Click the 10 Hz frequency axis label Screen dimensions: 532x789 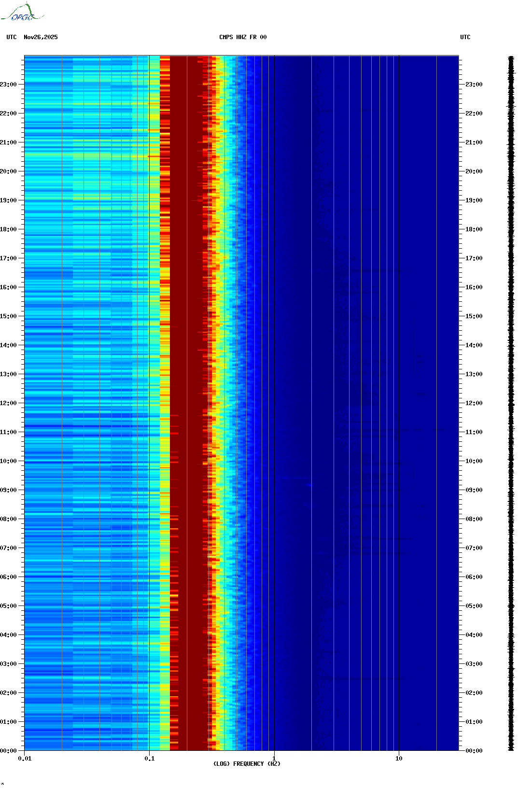pyautogui.click(x=399, y=759)
